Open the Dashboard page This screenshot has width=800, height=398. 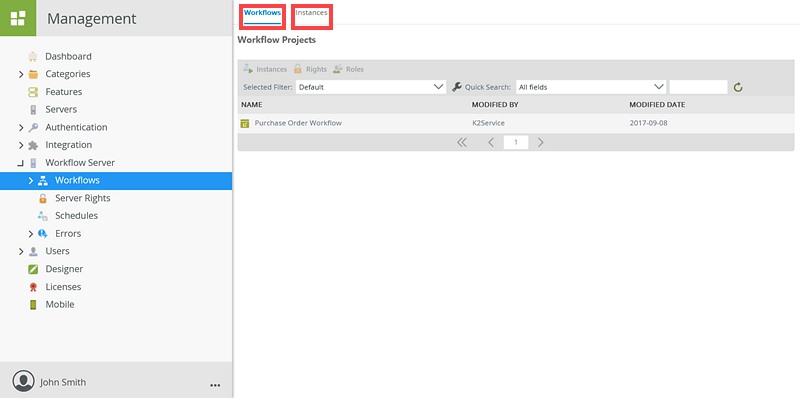[x=68, y=56]
